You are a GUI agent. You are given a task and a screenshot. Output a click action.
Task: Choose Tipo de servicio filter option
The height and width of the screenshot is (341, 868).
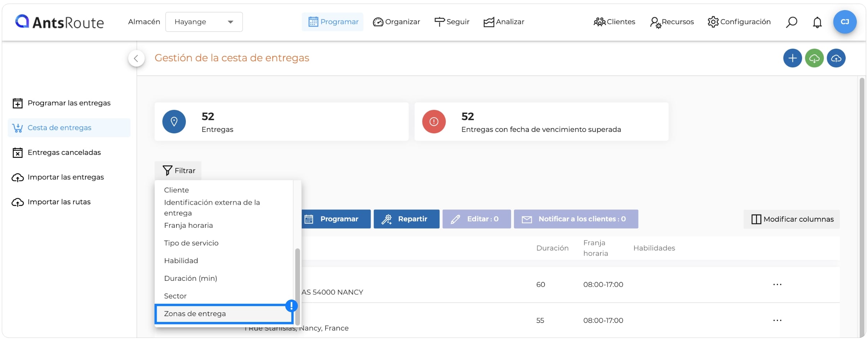[224, 243]
